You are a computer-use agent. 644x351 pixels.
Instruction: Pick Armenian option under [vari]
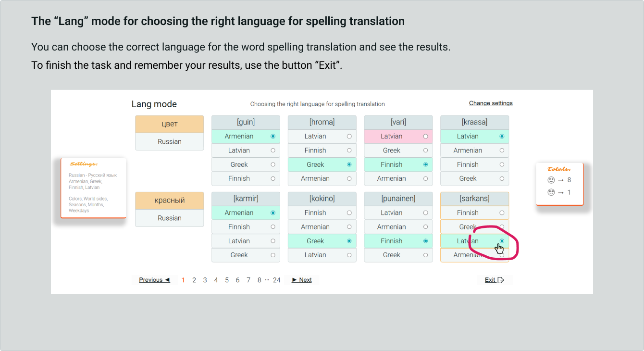click(398, 178)
